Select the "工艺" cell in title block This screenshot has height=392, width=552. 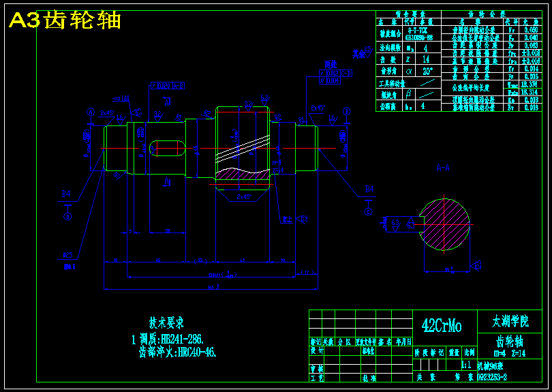317,378
